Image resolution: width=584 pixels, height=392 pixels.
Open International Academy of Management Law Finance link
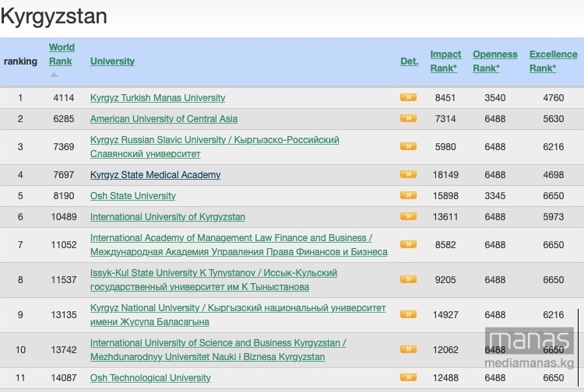tap(239, 245)
